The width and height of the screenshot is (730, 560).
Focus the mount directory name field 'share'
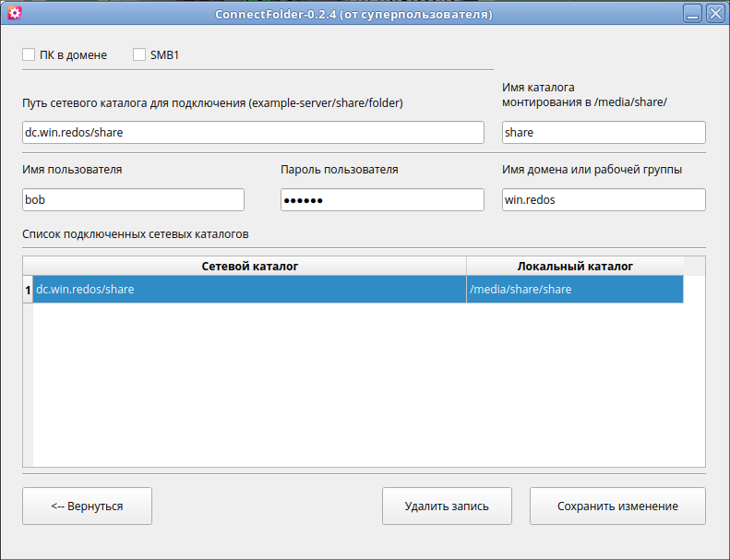click(x=604, y=132)
